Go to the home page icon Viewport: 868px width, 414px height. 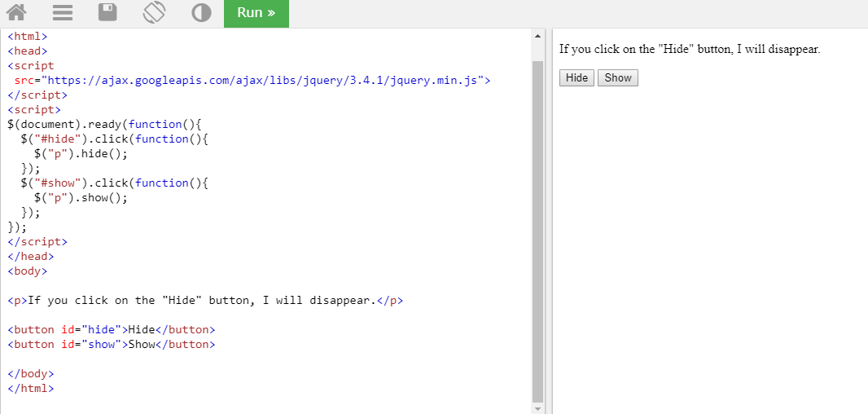pos(15,12)
